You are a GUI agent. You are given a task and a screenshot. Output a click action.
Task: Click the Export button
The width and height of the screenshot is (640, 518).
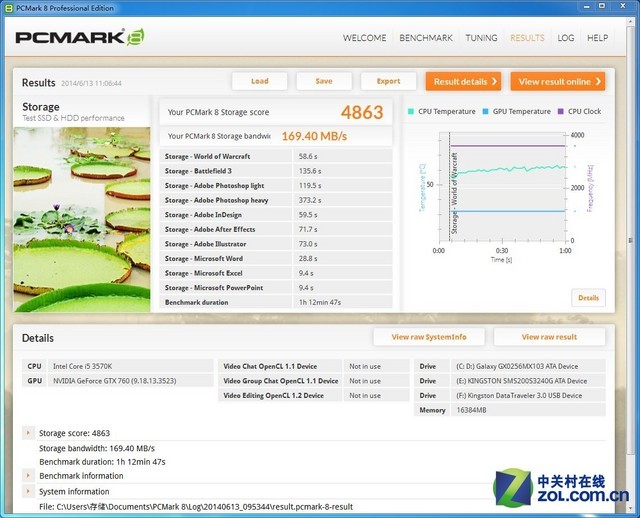[388, 81]
